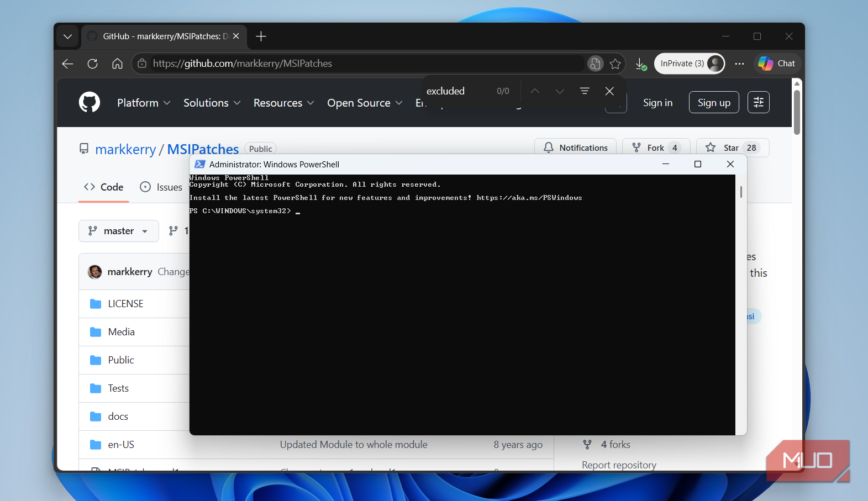View site information lock icon
868x501 pixels.
click(142, 64)
